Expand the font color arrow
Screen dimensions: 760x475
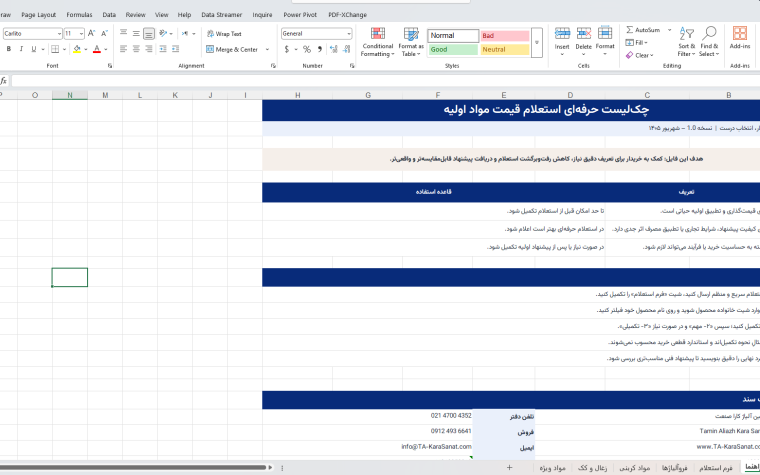pos(106,49)
